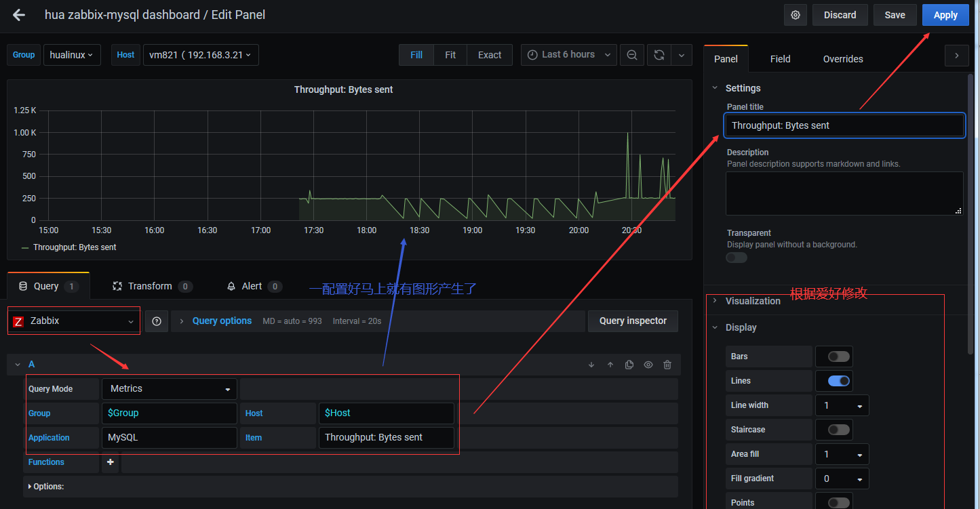Click the $Host field
The height and width of the screenshot is (509, 980).
click(387, 413)
